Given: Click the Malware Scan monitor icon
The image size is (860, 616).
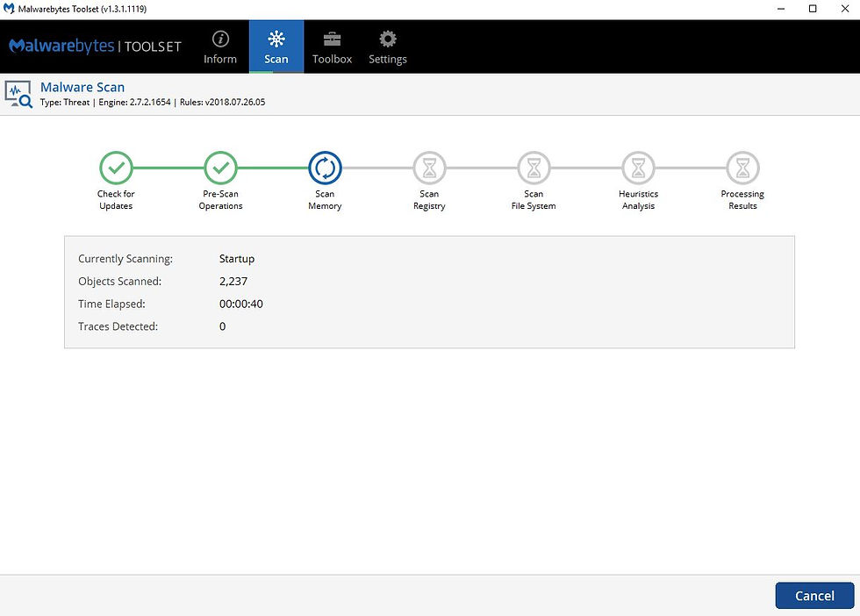Looking at the screenshot, I should pyautogui.click(x=18, y=94).
